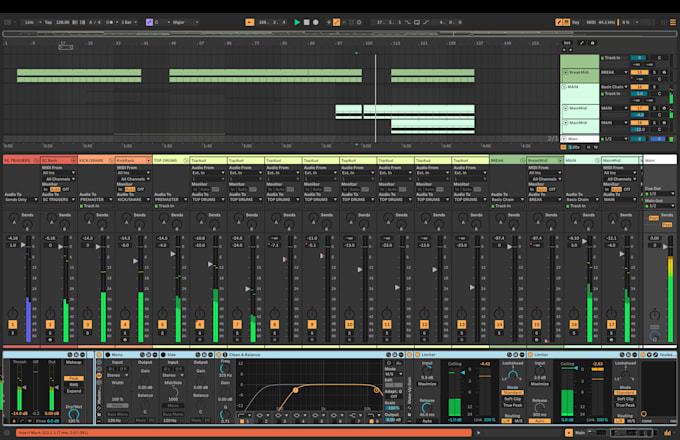This screenshot has width=680, height=440.
Task: Toggle track activator 10 in mixer
Action: (x=349, y=324)
